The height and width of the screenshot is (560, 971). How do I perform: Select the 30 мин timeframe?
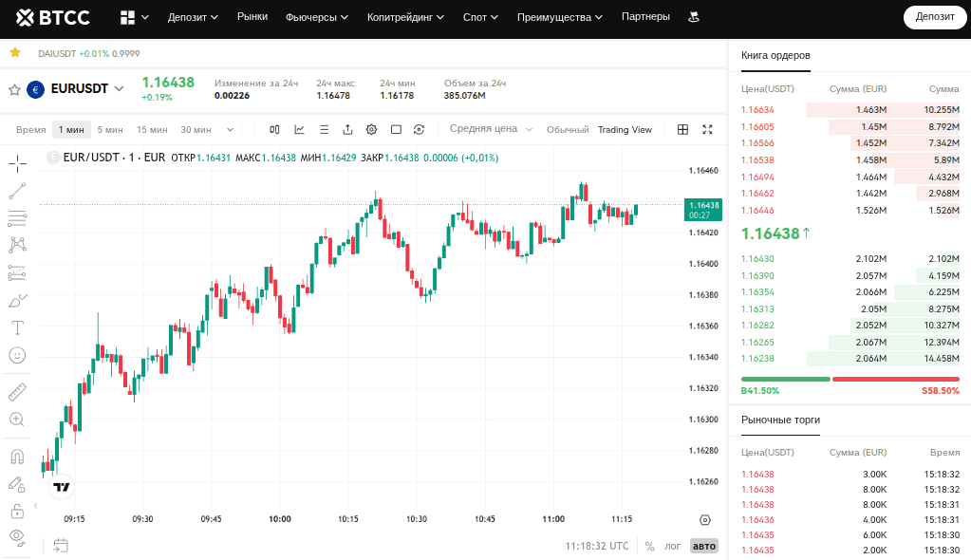(196, 129)
